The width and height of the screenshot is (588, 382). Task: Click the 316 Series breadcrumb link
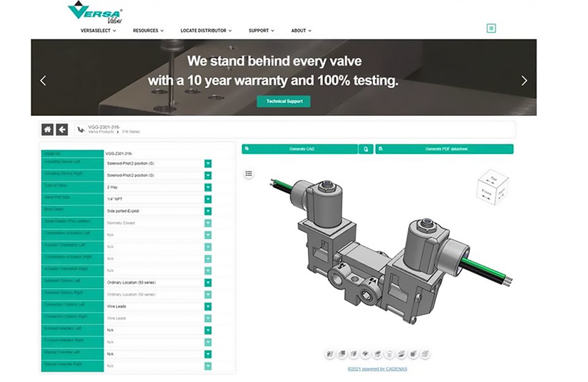(132, 132)
